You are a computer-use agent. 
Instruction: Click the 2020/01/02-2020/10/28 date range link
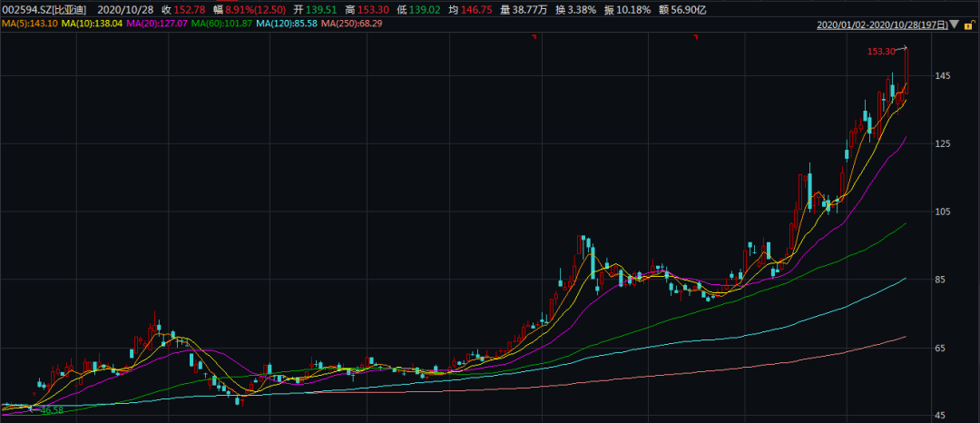coord(883,25)
